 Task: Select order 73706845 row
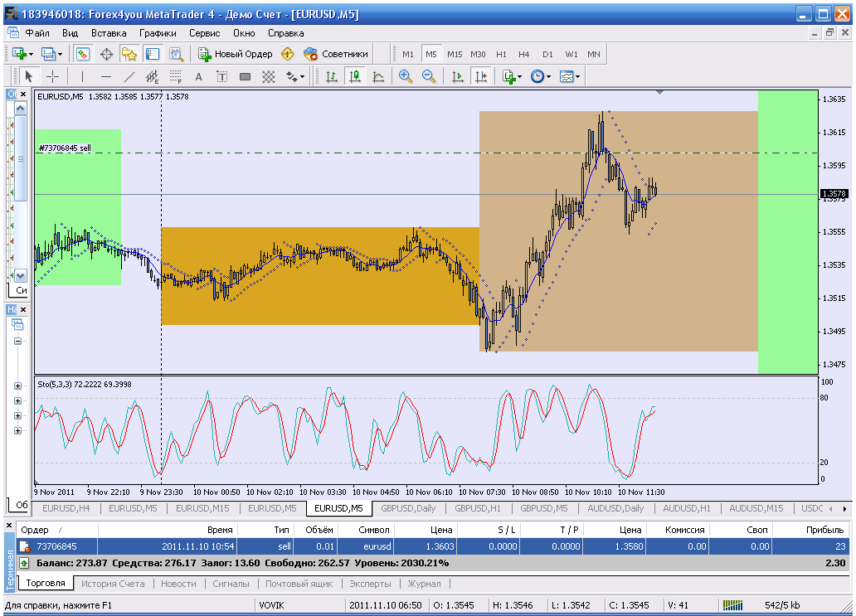[x=433, y=546]
